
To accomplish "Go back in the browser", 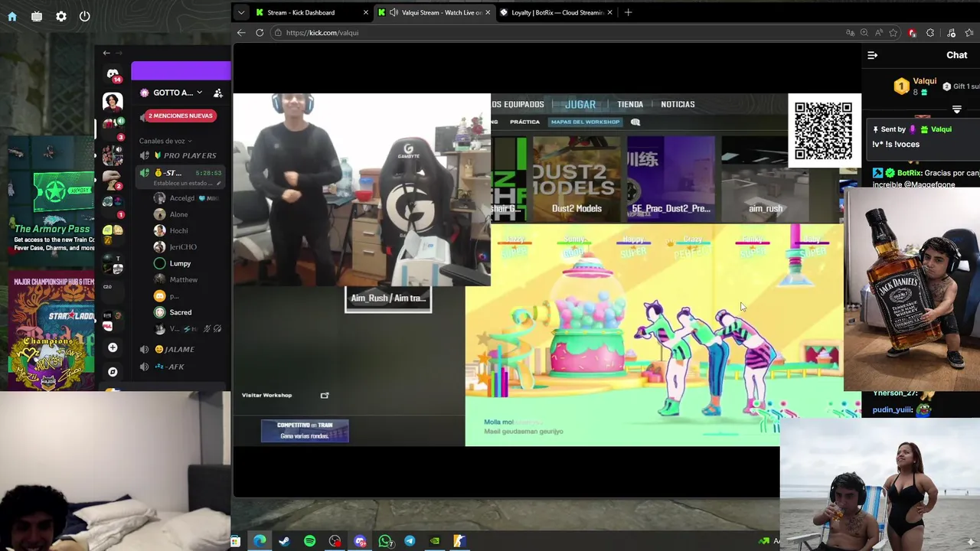I will (241, 33).
